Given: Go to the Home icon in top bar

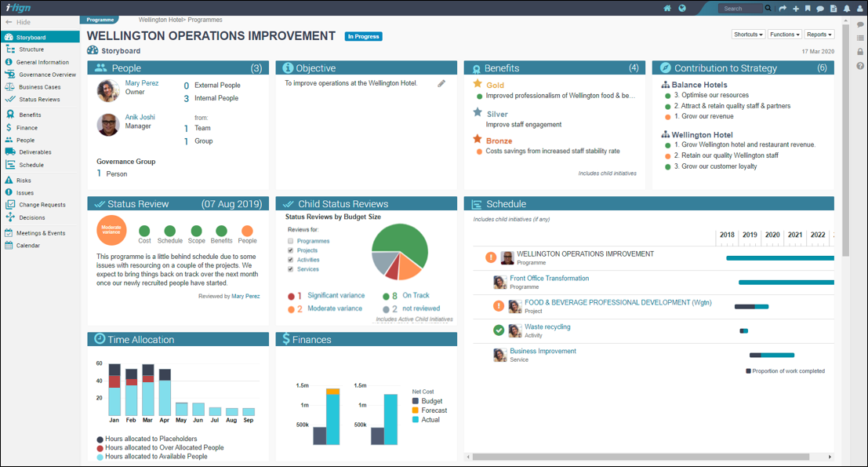Looking at the screenshot, I should (667, 9).
